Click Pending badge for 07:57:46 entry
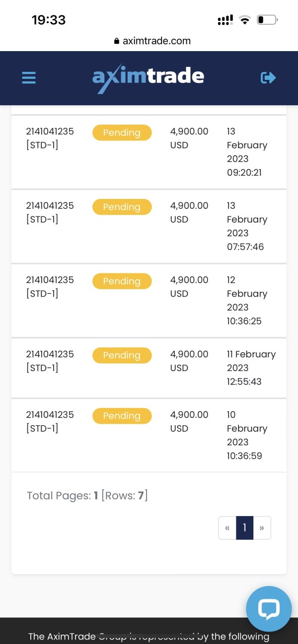This screenshot has height=644, width=298. pyautogui.click(x=122, y=207)
